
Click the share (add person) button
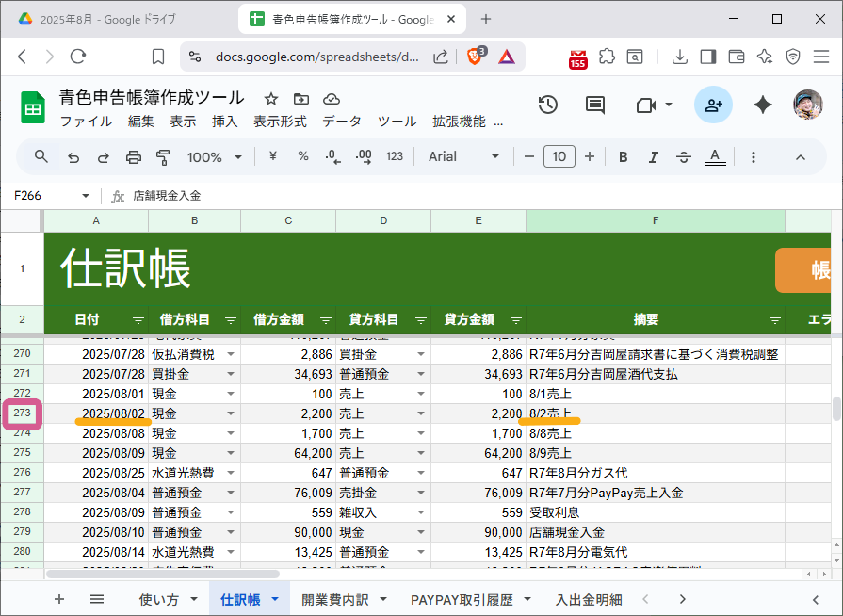click(711, 105)
